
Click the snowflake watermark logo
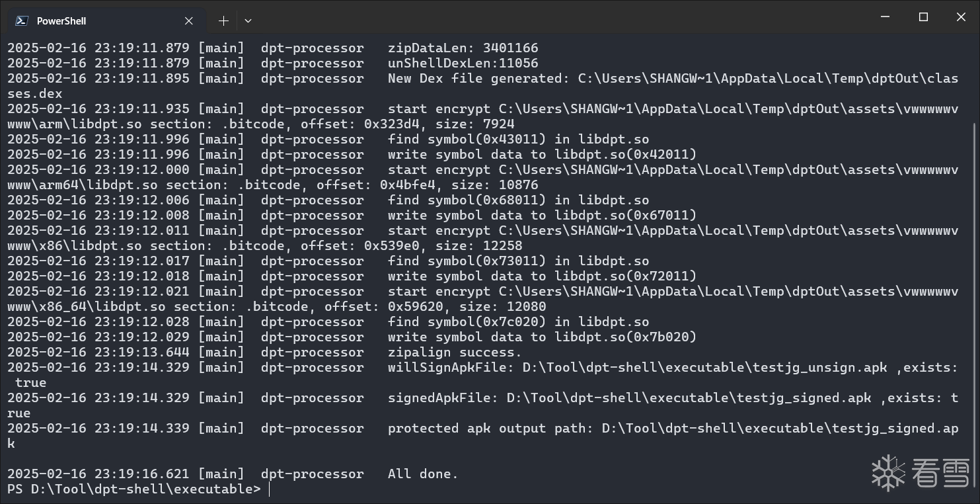[x=888, y=472]
